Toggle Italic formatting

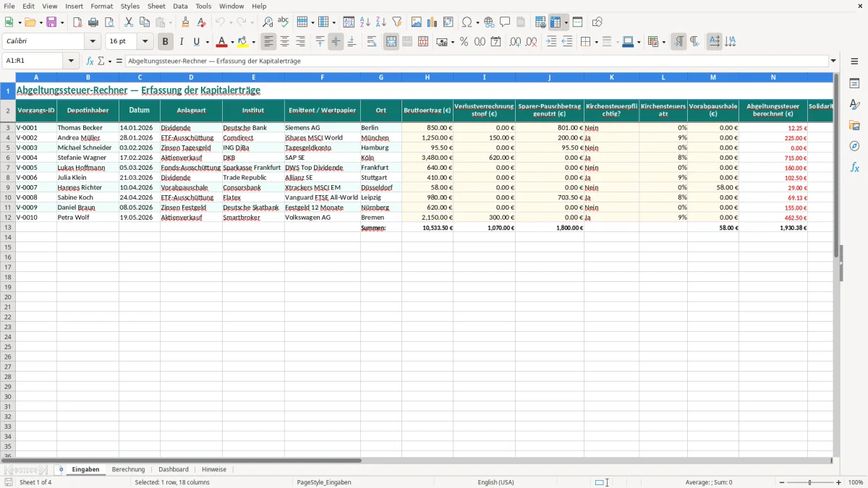182,42
